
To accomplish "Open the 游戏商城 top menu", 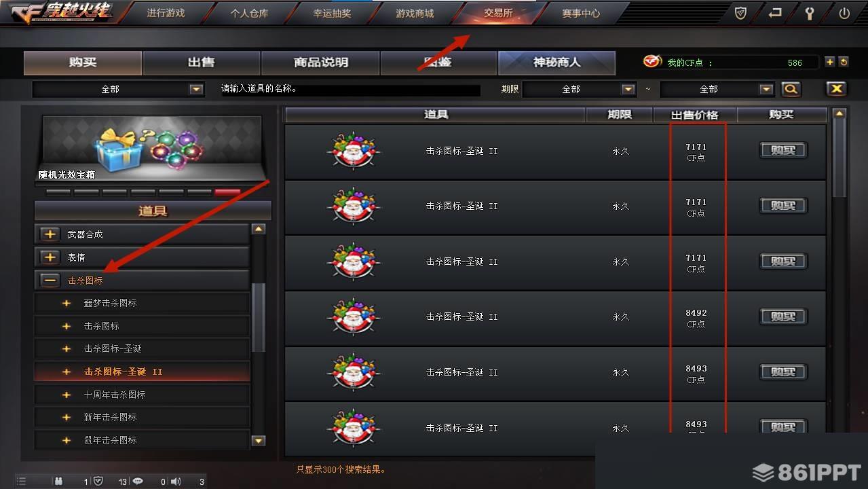I will click(415, 13).
